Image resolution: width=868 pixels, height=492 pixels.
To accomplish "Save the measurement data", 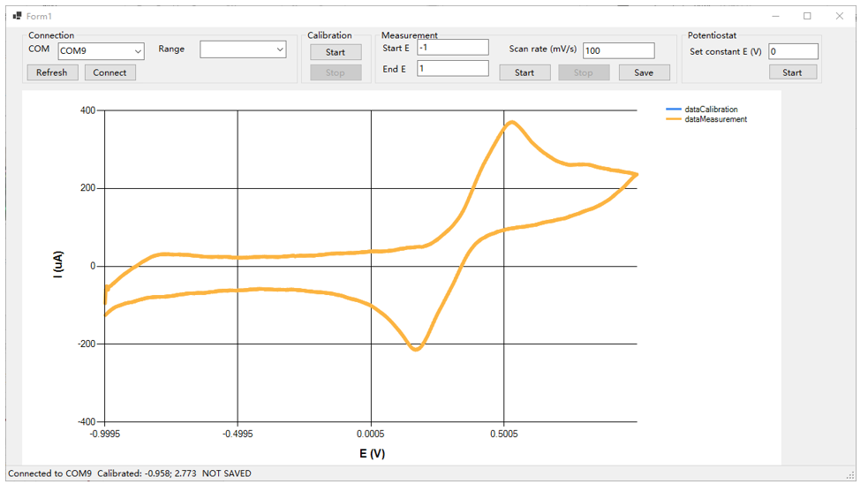I will point(644,72).
